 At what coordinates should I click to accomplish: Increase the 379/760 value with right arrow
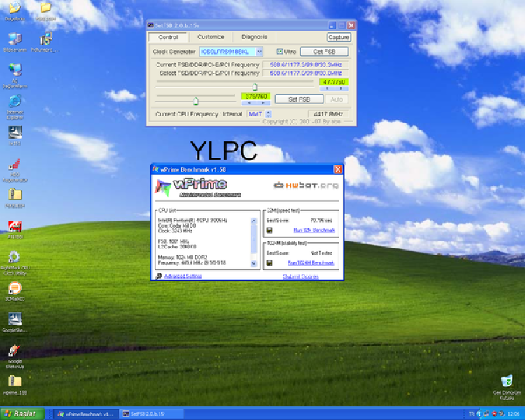click(263, 103)
